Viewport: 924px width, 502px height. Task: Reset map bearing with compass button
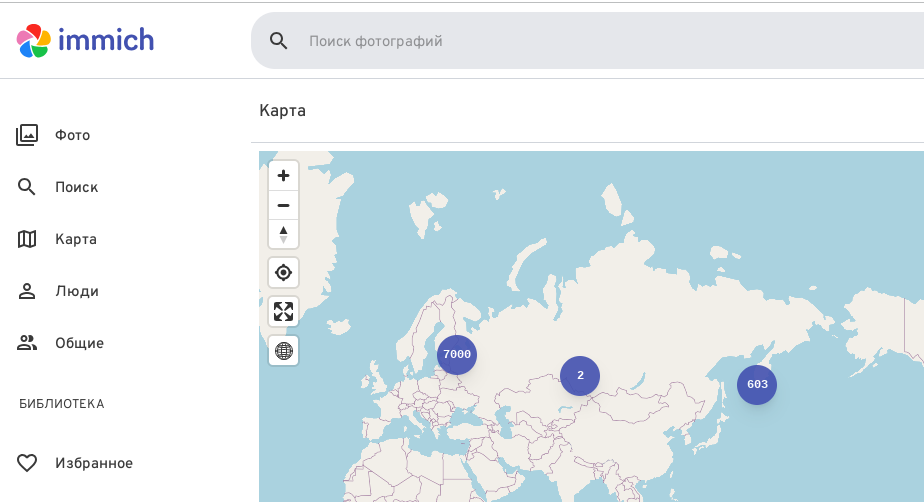pyautogui.click(x=284, y=234)
